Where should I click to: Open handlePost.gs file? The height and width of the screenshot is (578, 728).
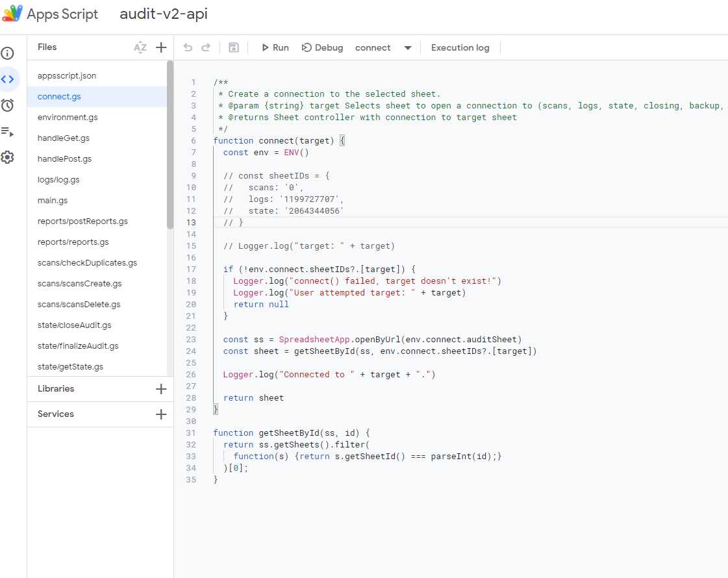(64, 158)
